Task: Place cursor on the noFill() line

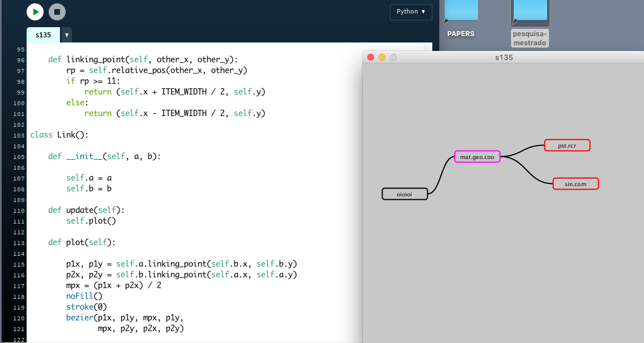Action: [x=84, y=296]
